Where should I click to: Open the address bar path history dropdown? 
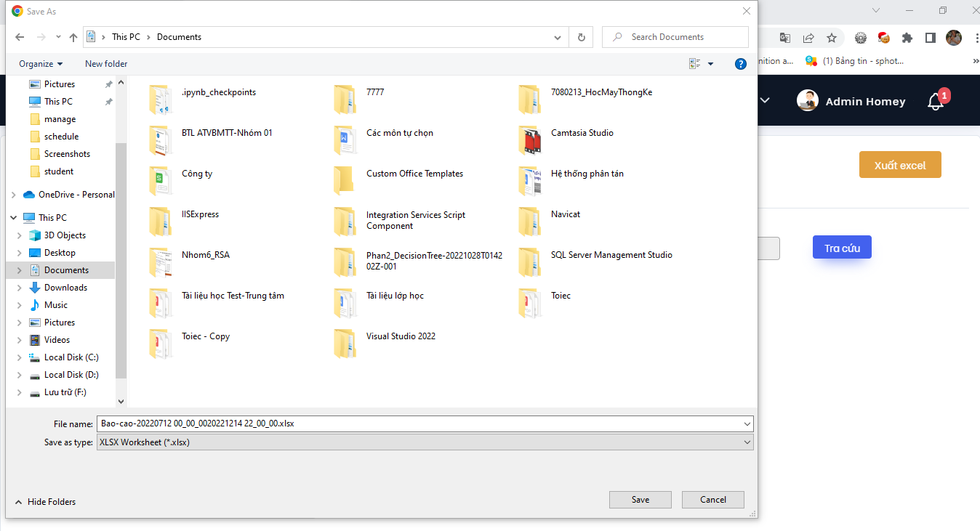(558, 37)
